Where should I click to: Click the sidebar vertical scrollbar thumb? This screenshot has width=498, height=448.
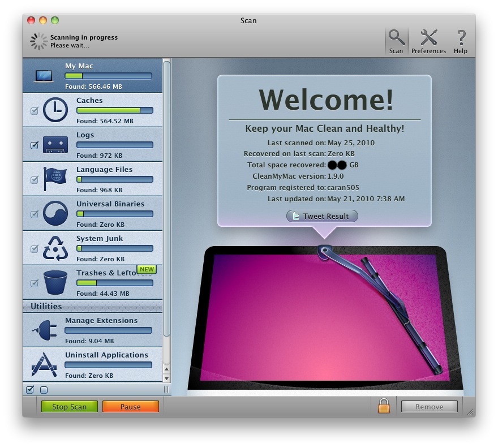(166, 199)
